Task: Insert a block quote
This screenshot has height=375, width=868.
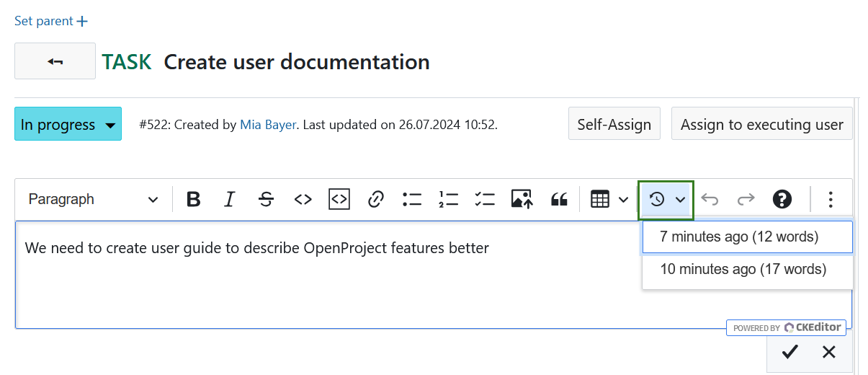Action: point(558,200)
